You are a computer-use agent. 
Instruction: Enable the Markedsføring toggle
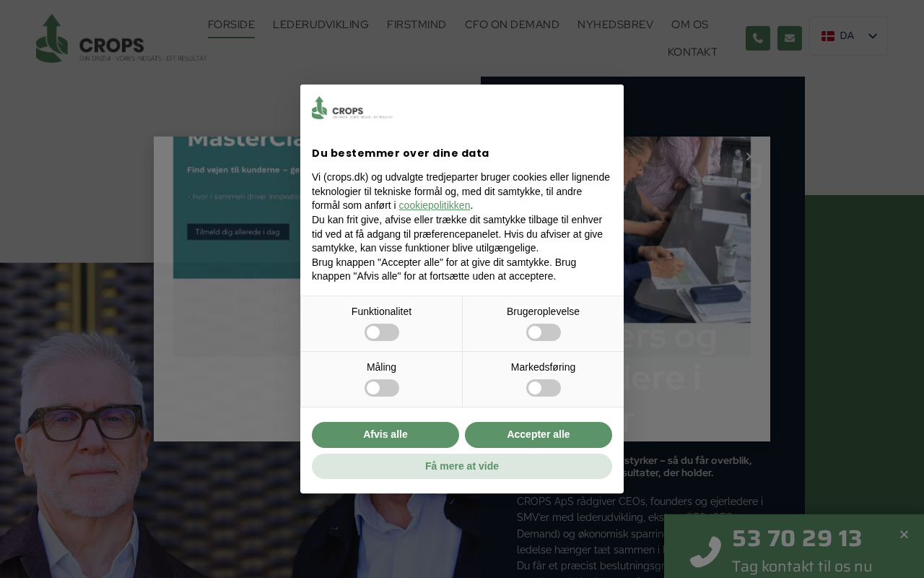pos(544,388)
